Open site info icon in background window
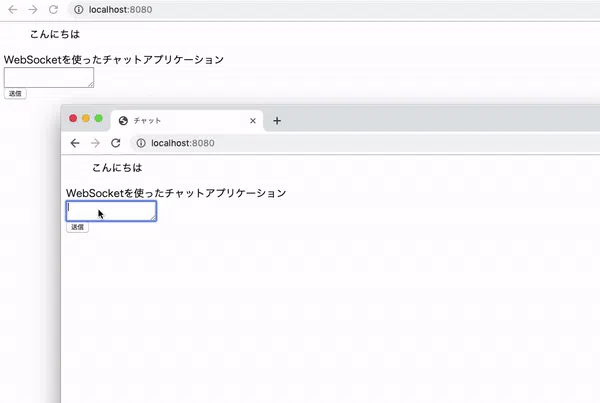 click(78, 10)
